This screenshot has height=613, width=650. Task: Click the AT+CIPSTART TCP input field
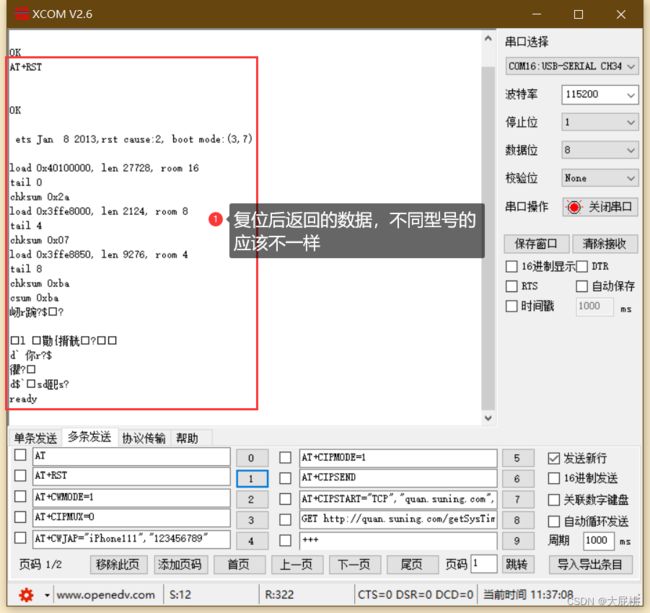pos(398,499)
